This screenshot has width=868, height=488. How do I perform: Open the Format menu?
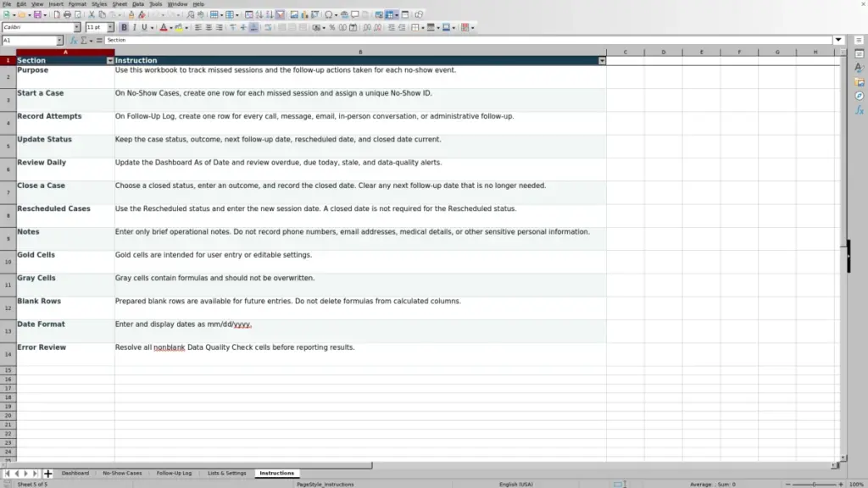coord(77,4)
